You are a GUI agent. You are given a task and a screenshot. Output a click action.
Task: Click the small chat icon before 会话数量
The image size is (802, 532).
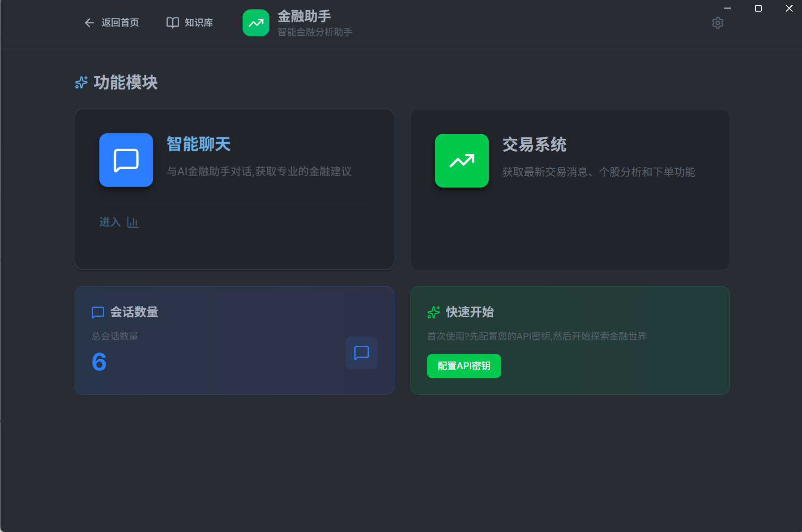pyautogui.click(x=98, y=312)
